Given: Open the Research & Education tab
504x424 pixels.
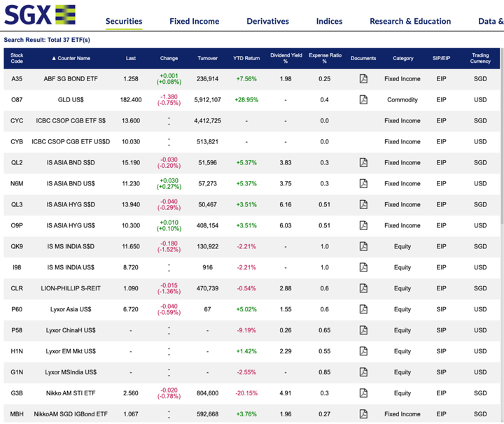Looking at the screenshot, I should [410, 21].
